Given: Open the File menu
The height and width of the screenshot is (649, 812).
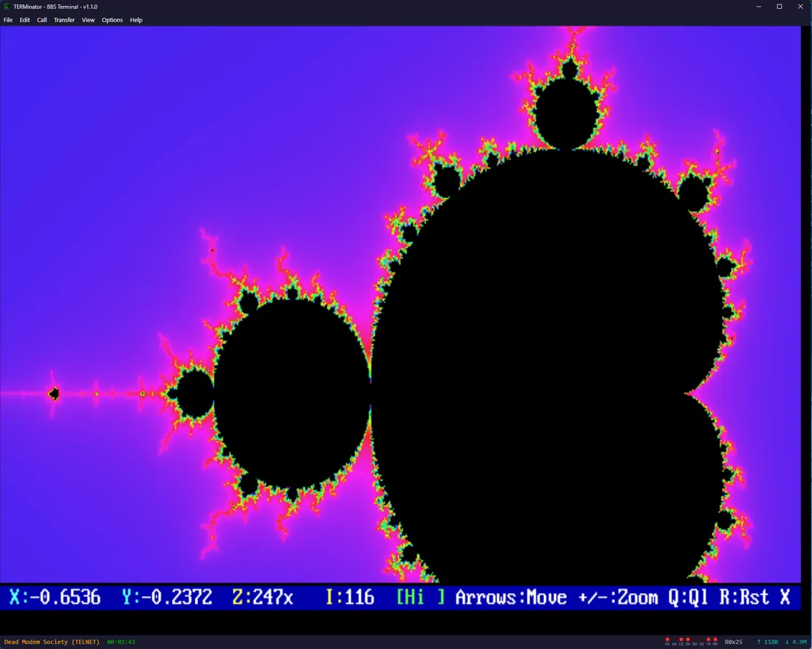Looking at the screenshot, I should coord(8,20).
